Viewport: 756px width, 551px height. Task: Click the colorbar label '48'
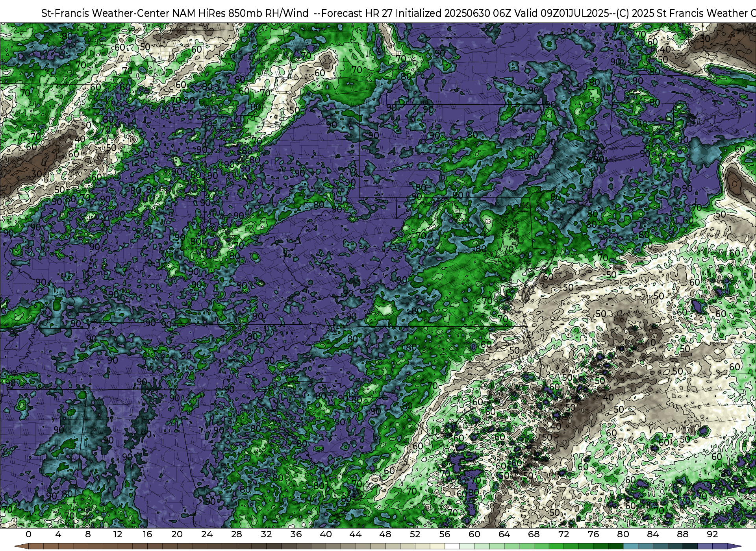tap(385, 534)
